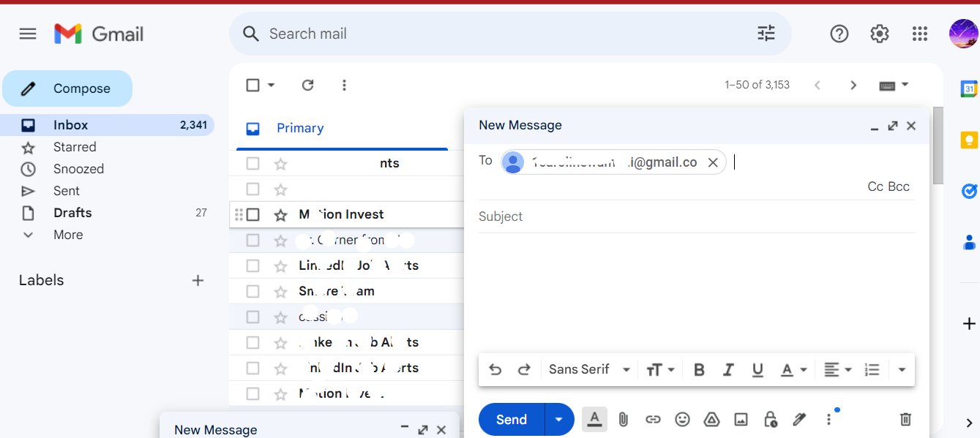
Task: Send the new message
Action: (x=511, y=419)
